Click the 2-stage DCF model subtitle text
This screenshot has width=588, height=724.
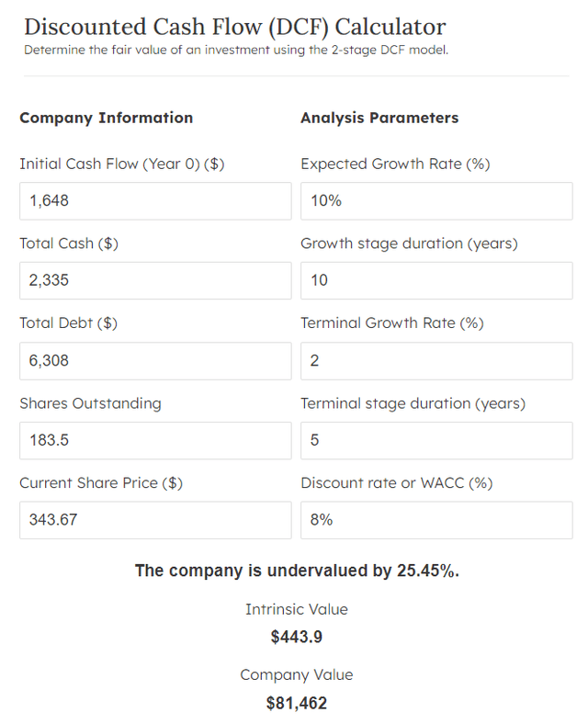[x=236, y=50]
